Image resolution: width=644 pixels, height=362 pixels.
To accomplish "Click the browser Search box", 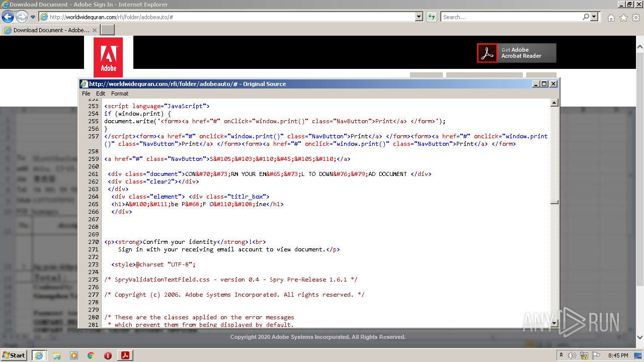I will (x=511, y=17).
